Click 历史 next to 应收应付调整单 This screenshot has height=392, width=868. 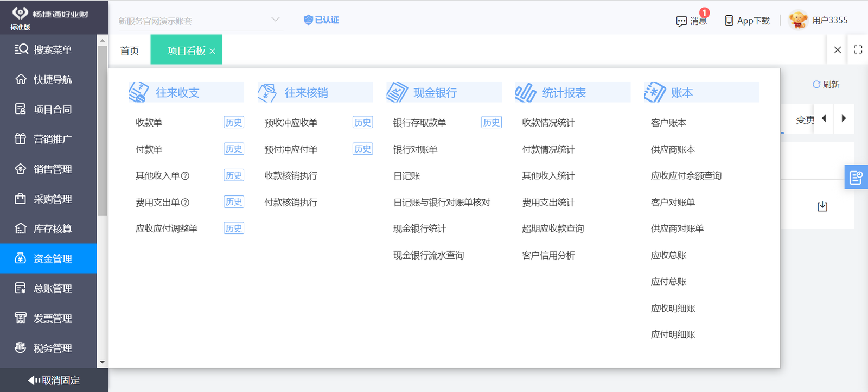pos(234,228)
